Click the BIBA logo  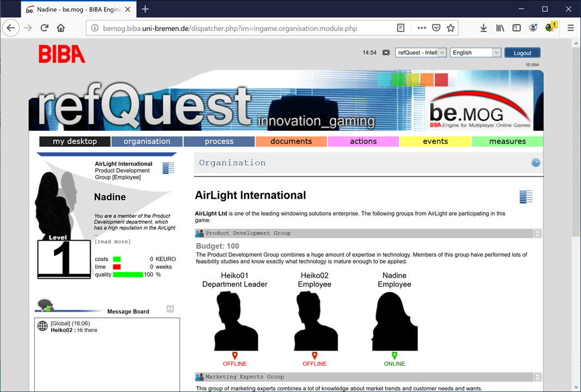[x=62, y=54]
